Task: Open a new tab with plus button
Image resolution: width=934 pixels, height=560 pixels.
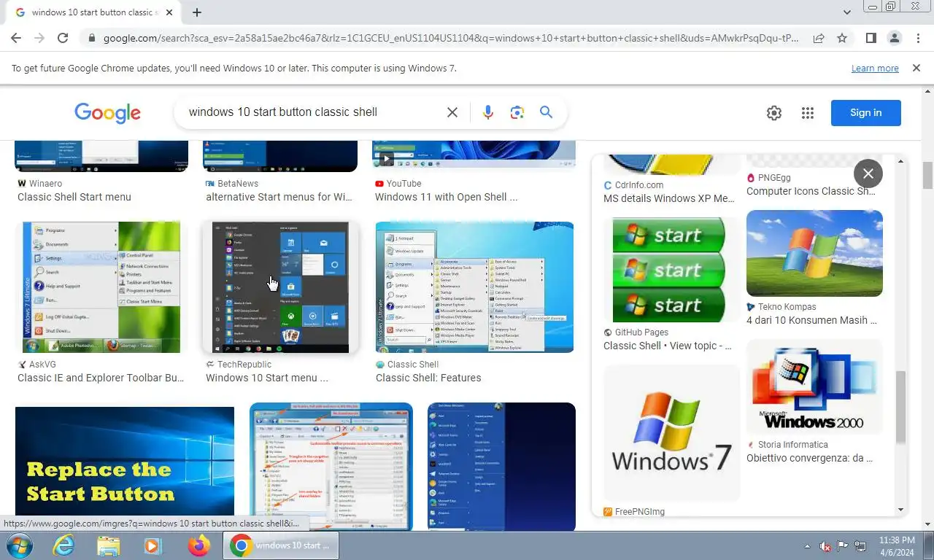Action: tap(197, 12)
